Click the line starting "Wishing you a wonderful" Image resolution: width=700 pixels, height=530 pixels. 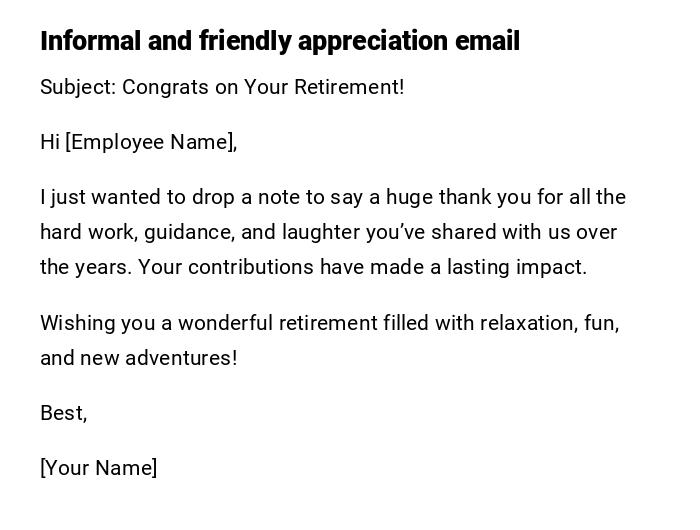coord(329,323)
